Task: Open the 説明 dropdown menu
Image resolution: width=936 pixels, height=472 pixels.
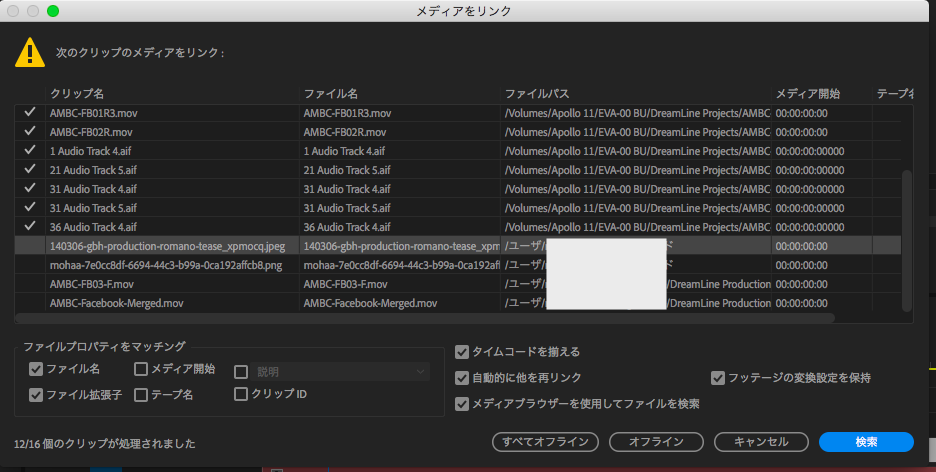Action: pyautogui.click(x=340, y=372)
